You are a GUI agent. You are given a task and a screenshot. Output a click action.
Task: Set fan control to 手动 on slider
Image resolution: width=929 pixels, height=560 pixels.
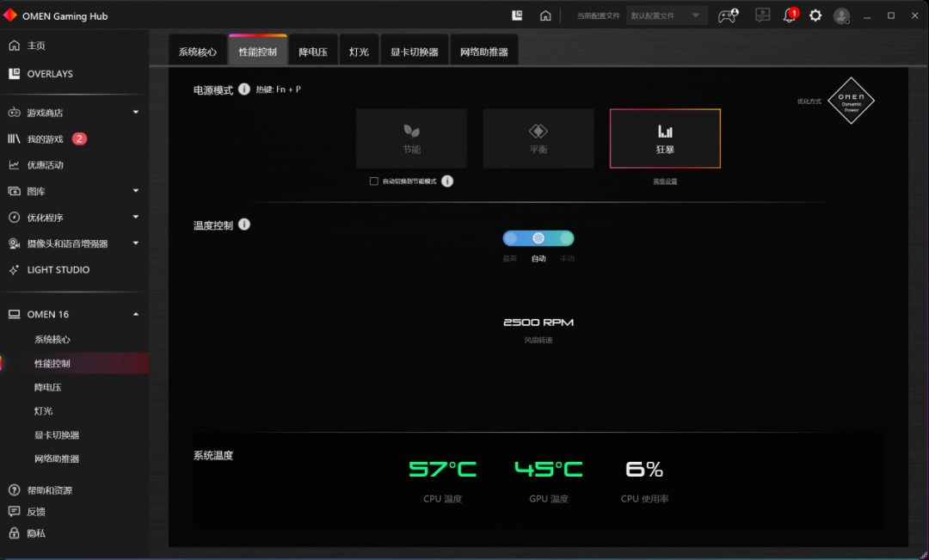point(567,238)
